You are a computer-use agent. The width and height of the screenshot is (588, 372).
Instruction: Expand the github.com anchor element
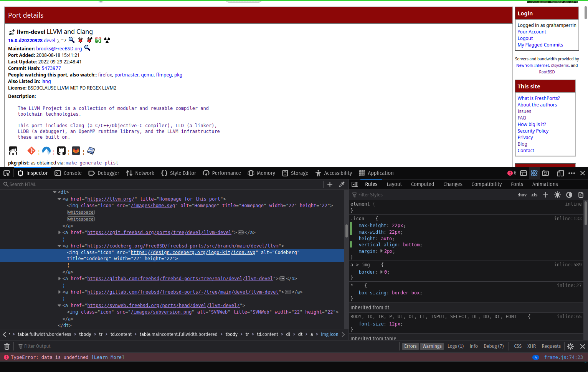59,278
